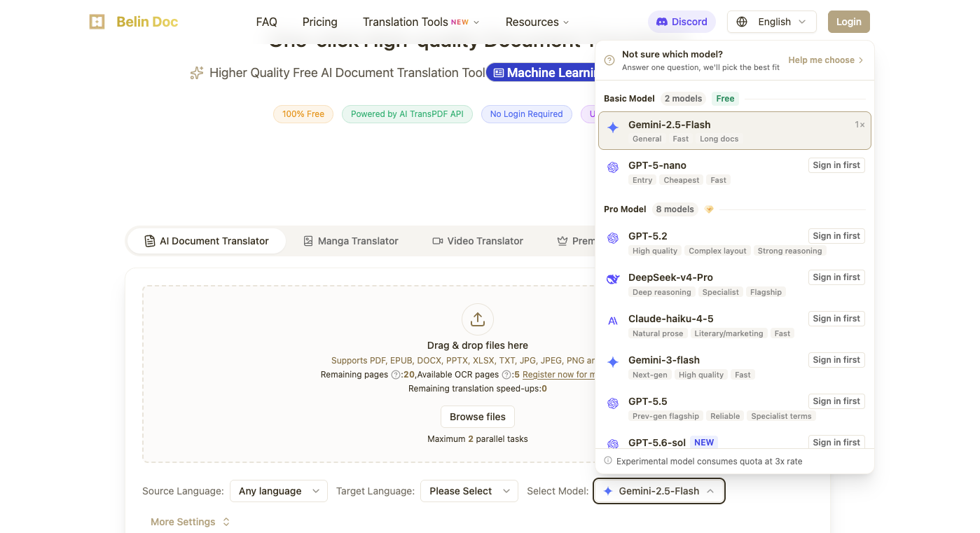Click the "Maximum 2 parallel tasks" text
The height and width of the screenshot is (533, 980).
click(x=478, y=439)
